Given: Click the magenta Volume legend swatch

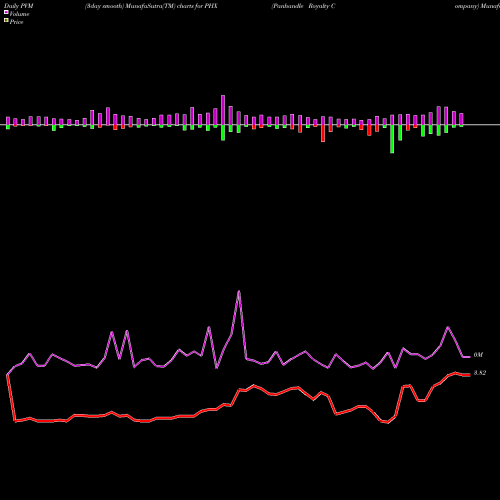Looking at the screenshot, I should 6,12.
